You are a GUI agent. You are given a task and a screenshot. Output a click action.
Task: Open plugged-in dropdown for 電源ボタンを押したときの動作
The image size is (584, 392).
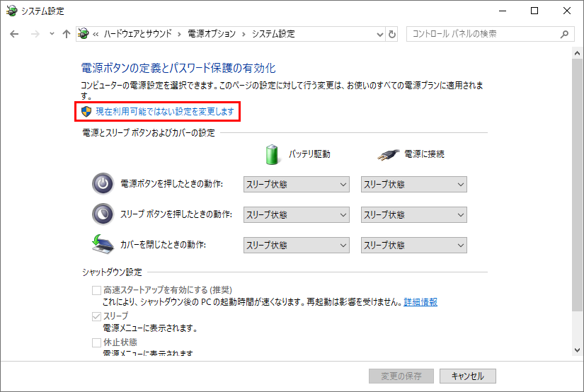click(414, 184)
